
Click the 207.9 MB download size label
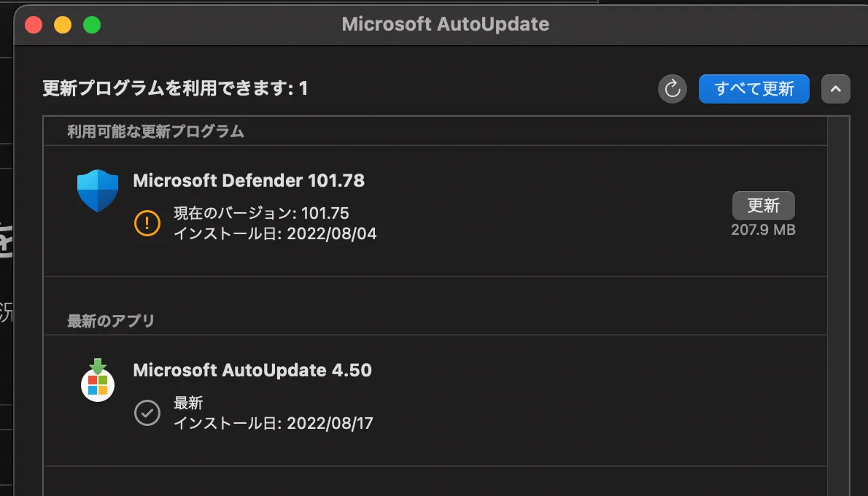point(763,230)
